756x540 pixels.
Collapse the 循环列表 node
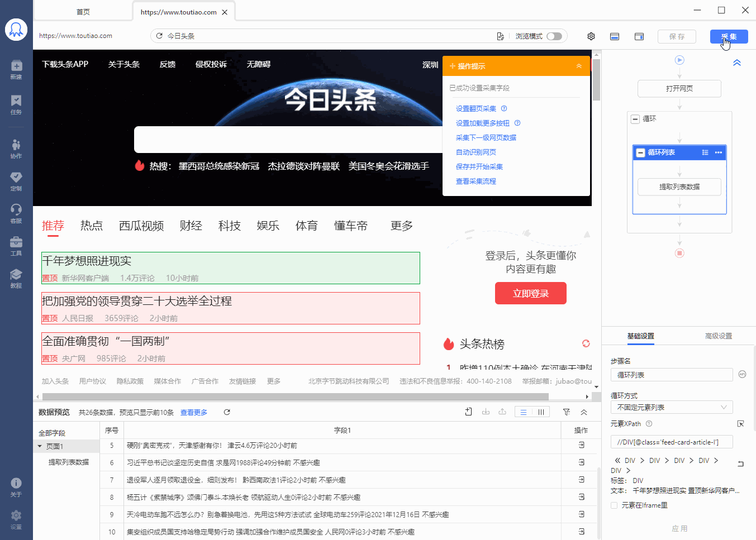coord(641,152)
